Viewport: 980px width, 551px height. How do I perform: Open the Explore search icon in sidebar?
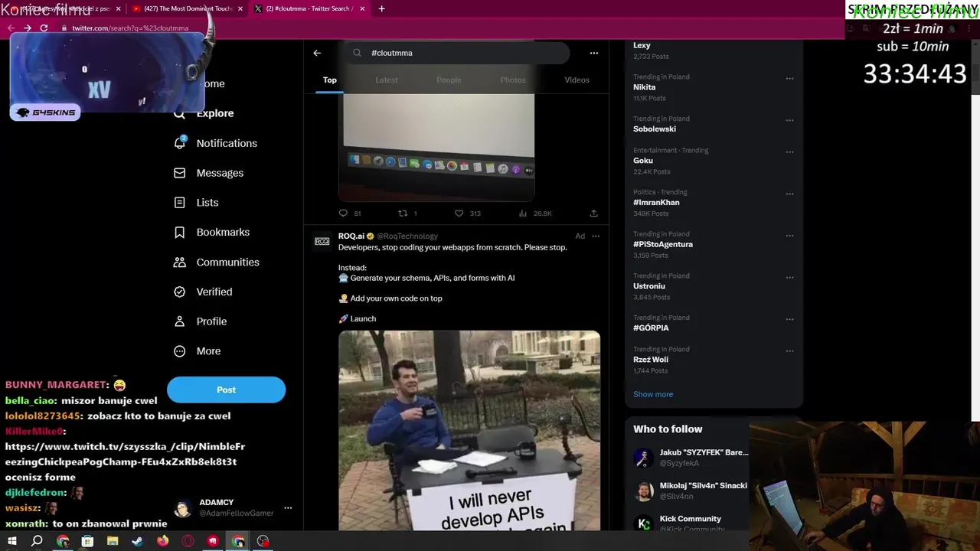179,113
